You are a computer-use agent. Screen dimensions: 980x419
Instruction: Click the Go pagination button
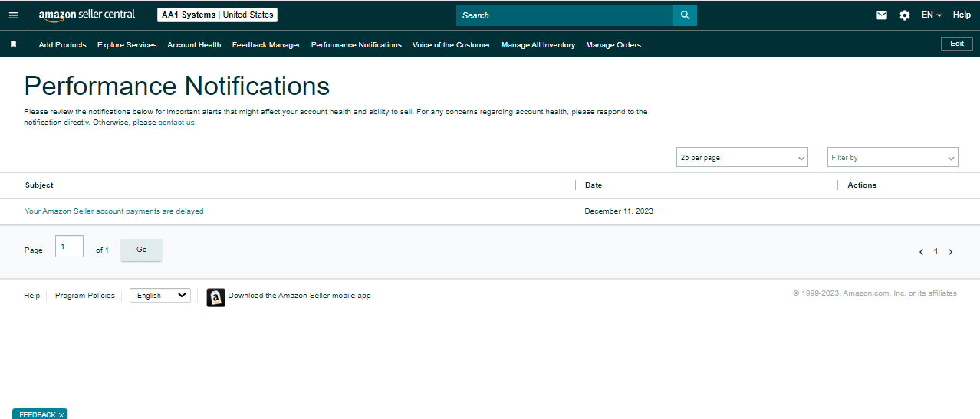pyautogui.click(x=141, y=250)
